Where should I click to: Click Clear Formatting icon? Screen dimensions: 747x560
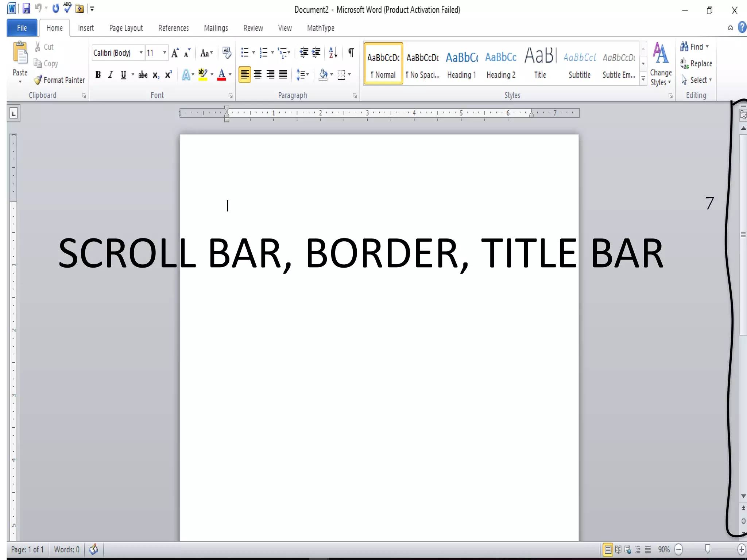tap(227, 53)
